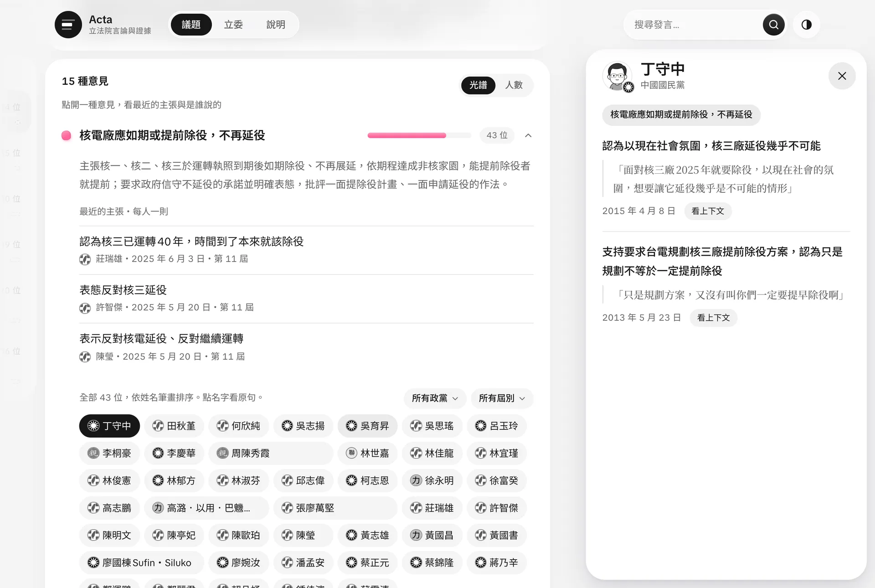Open the 立委 tab
Image resolution: width=875 pixels, height=588 pixels.
tap(233, 25)
